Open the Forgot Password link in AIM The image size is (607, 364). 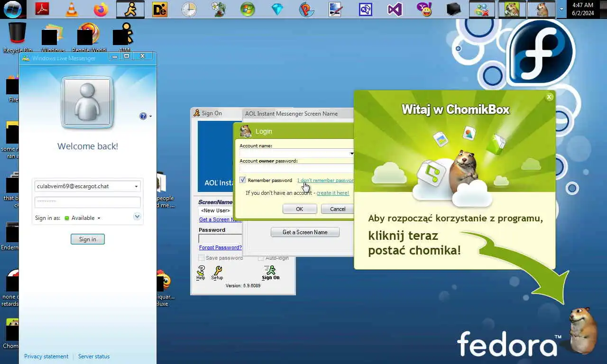(221, 247)
